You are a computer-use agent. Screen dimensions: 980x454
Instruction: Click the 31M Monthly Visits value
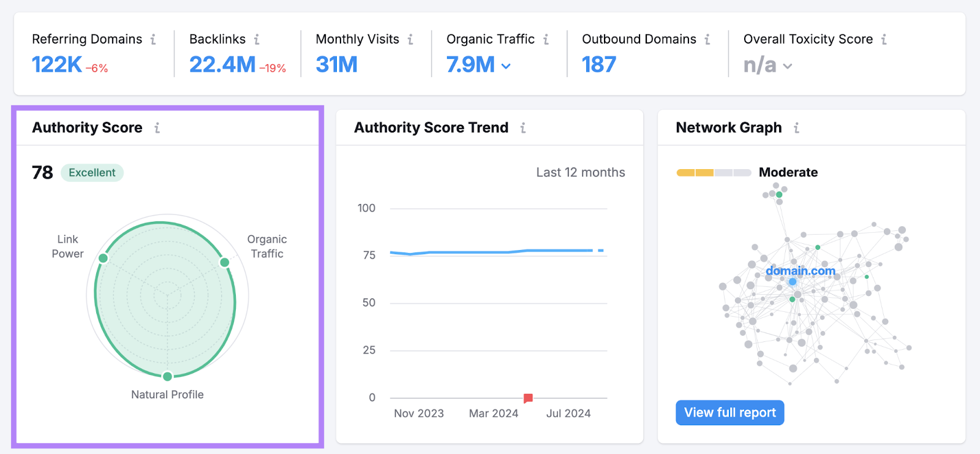[336, 64]
